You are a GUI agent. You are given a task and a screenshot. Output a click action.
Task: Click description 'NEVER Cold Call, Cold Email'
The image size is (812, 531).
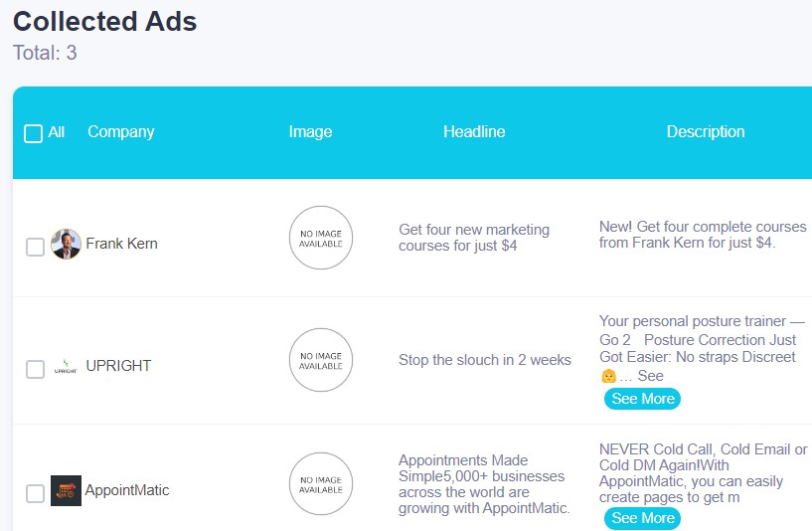pyautogui.click(x=704, y=473)
